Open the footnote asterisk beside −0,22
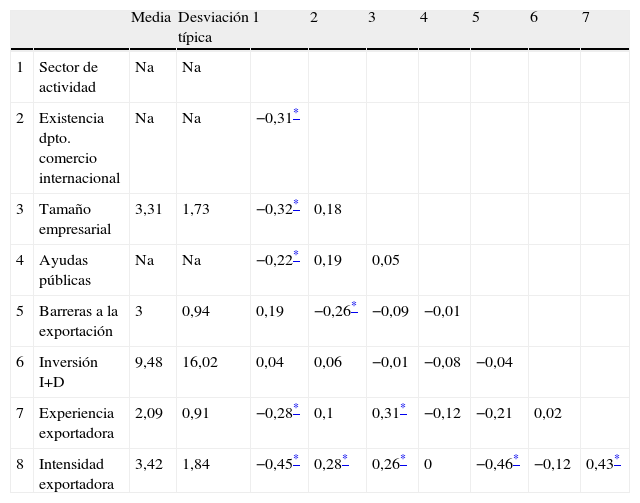Screen dimensions: 640x503 point(296,257)
